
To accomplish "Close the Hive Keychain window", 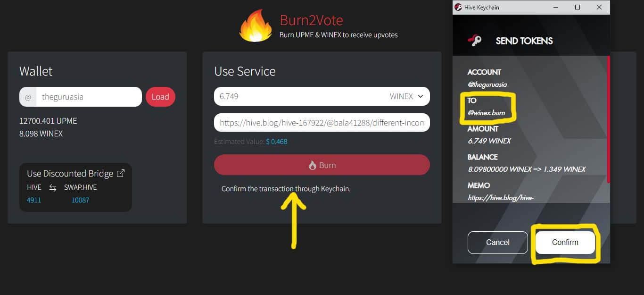I will coord(599,7).
